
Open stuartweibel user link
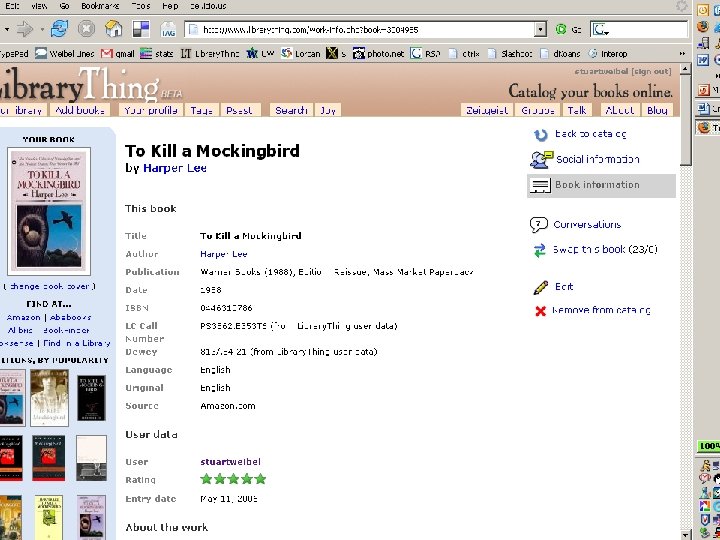coord(231,461)
